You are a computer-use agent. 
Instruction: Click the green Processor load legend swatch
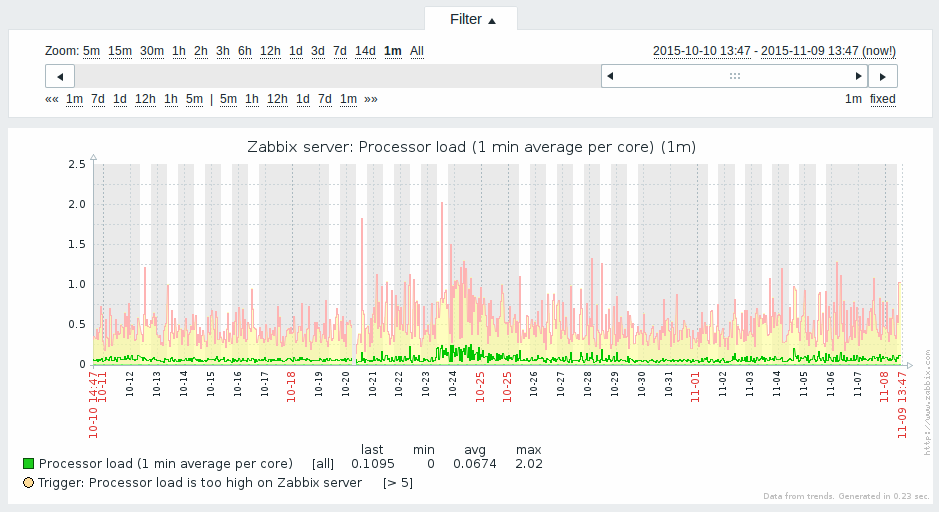(x=28, y=463)
